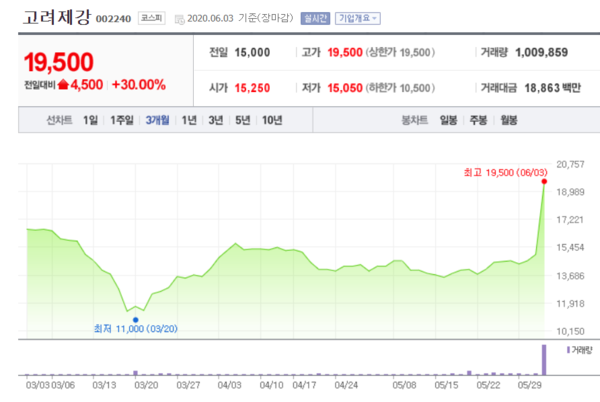Screen dimensions: 600x402
Task: Select the 3개월 line chart tab
Action: 157,120
